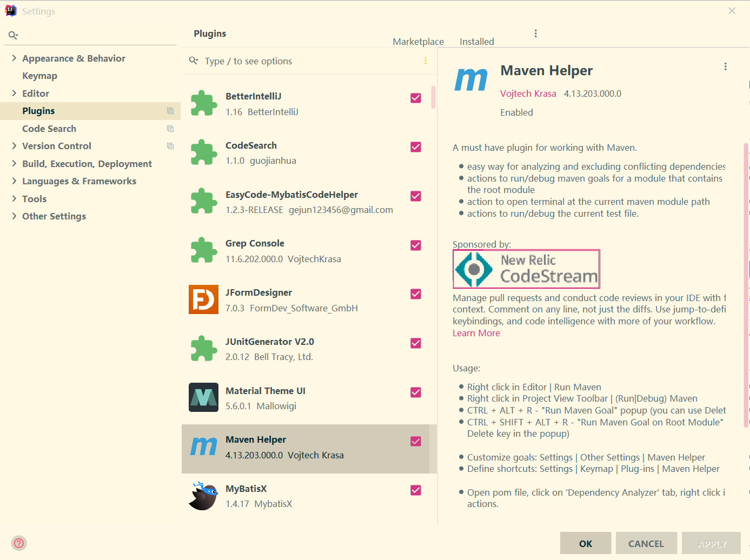Expand Version Control settings group
Image resolution: width=750 pixels, height=560 pixels.
click(x=14, y=146)
